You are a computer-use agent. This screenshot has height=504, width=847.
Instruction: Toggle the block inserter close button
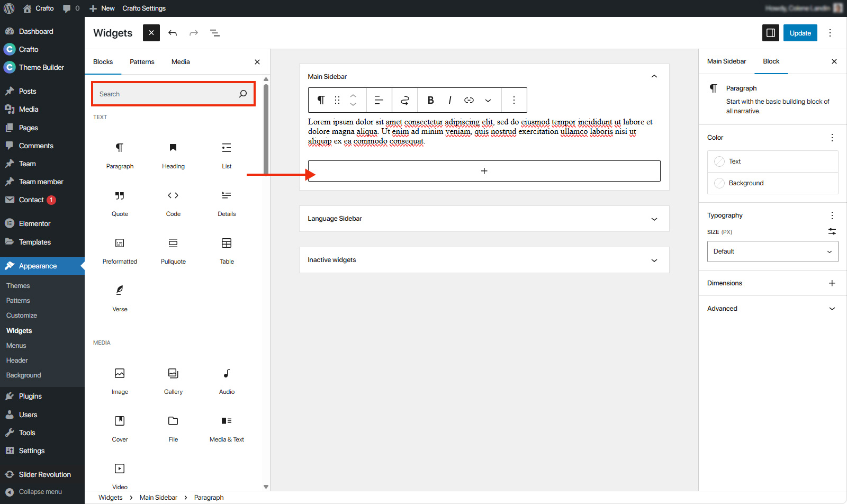151,33
